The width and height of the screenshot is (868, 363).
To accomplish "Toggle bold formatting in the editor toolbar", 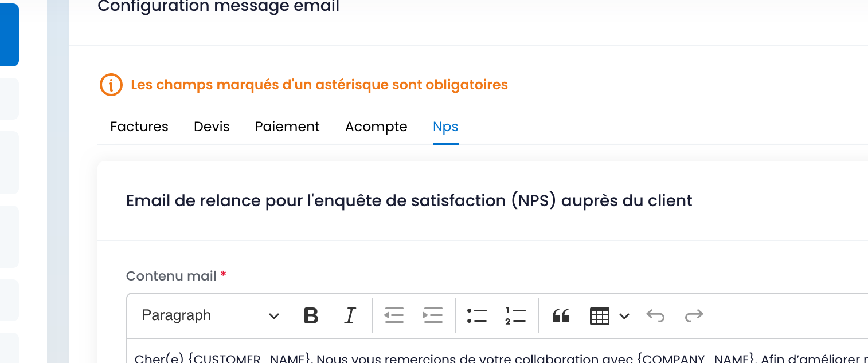I will (311, 315).
